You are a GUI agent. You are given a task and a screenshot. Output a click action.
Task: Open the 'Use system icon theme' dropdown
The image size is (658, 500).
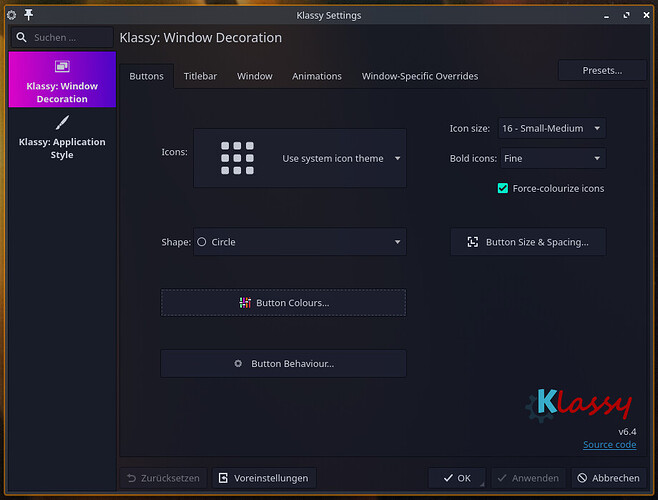[x=342, y=158]
